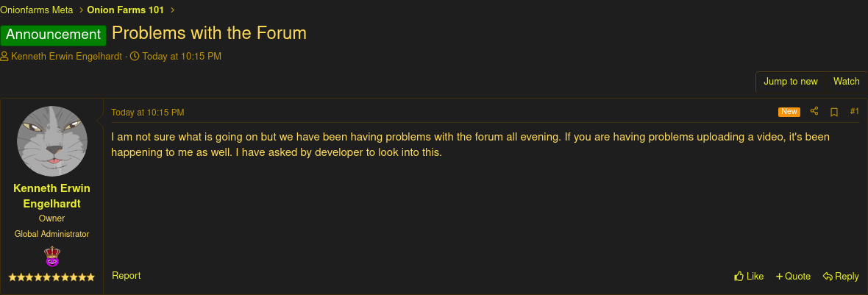Screen dimensions: 868x295
Task: Click the clock icon near thread date
Action: (x=135, y=57)
